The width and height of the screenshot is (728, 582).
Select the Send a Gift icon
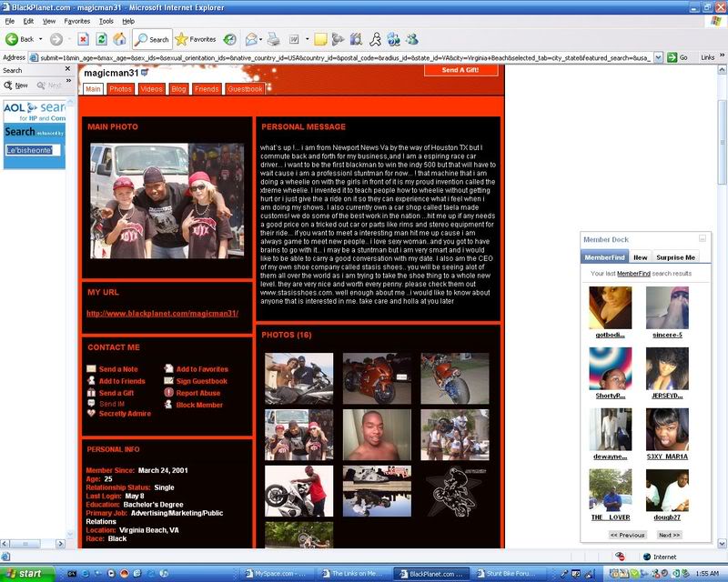[92, 393]
